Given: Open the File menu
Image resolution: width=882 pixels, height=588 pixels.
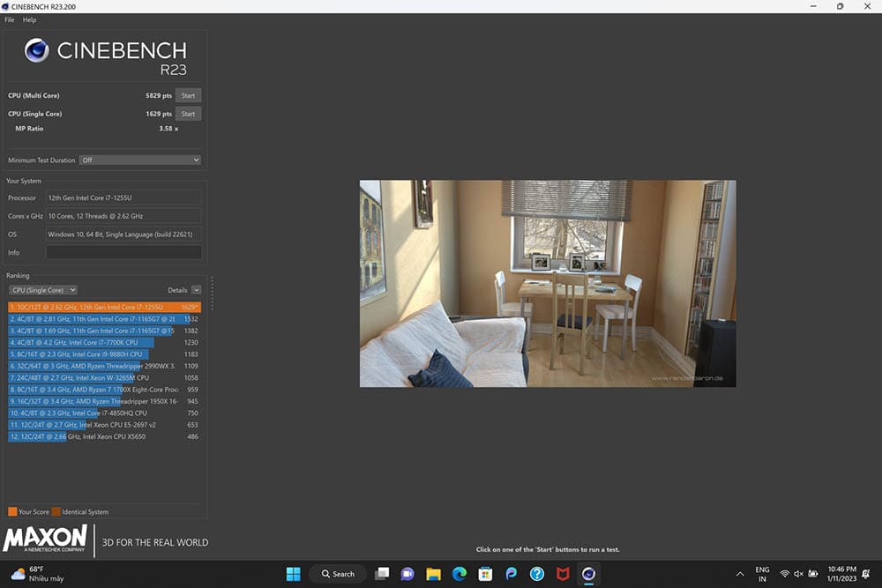Looking at the screenshot, I should coord(10,19).
